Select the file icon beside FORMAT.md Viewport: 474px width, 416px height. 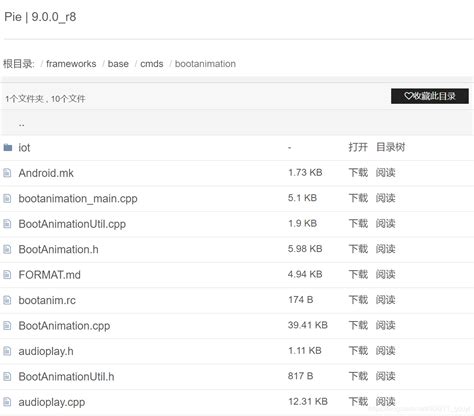(x=7, y=275)
